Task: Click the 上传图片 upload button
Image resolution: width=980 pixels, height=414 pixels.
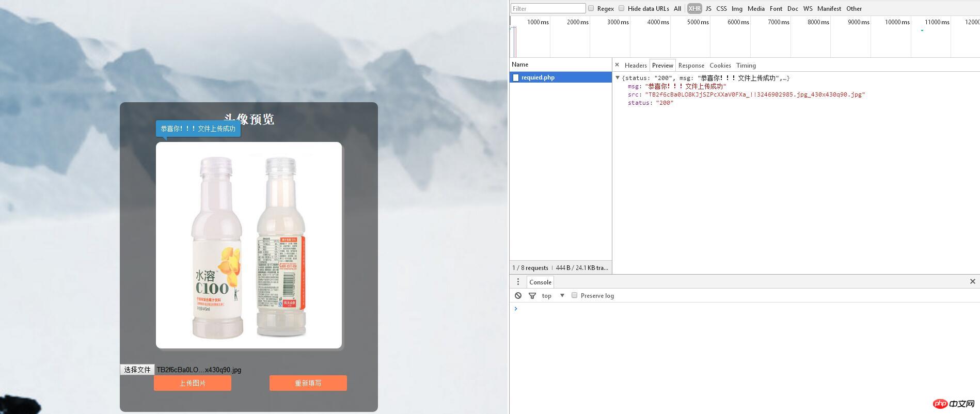Action: click(193, 383)
